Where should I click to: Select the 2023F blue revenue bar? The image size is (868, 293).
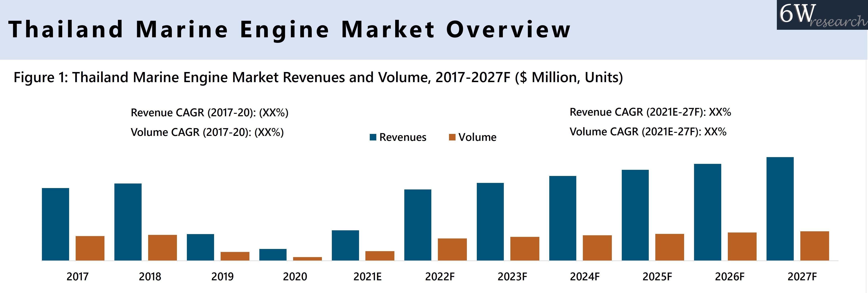coord(490,222)
